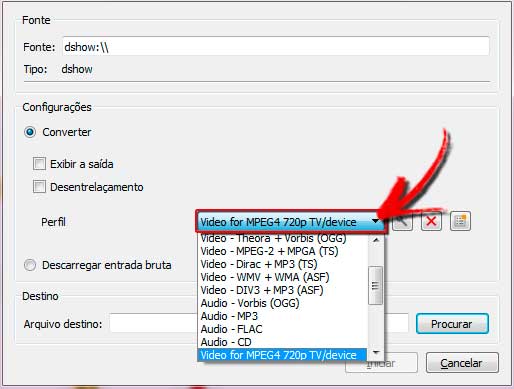Open the Perfil combo box
Screen dimensions: 514x389
click(291, 222)
